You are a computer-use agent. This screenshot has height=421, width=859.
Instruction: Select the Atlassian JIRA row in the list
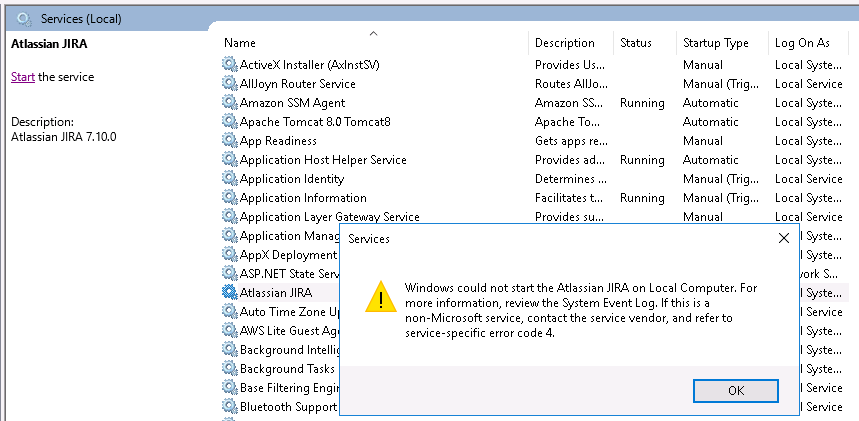click(x=276, y=293)
